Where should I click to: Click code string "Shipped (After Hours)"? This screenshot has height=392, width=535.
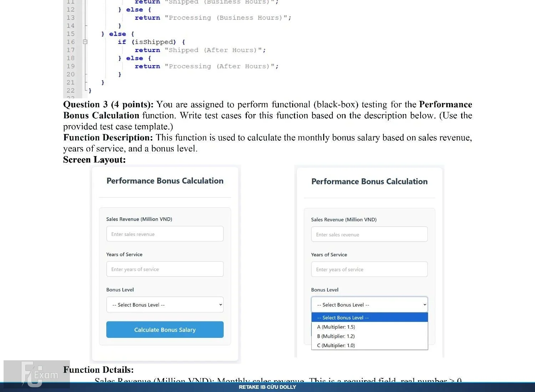point(213,50)
